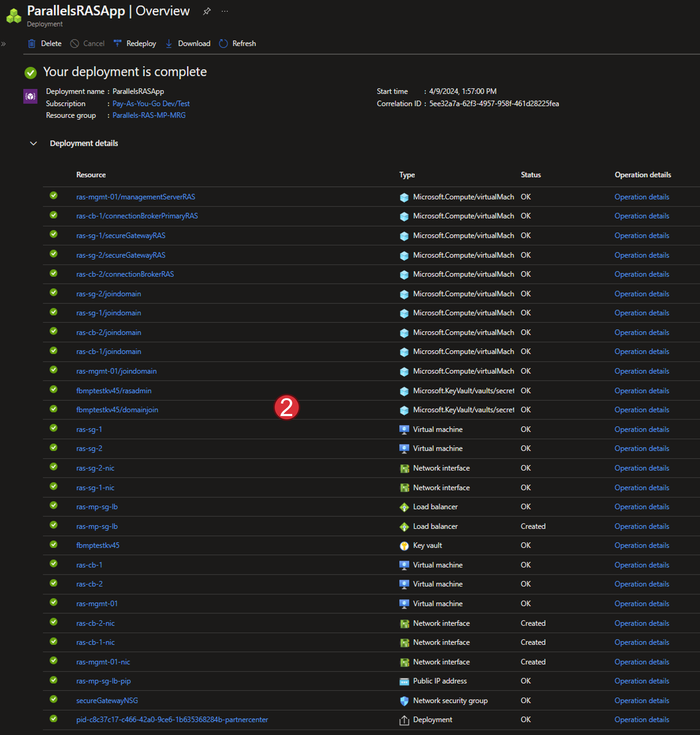
Task: Expand the left sidebar with double chevron
Action: point(4,44)
